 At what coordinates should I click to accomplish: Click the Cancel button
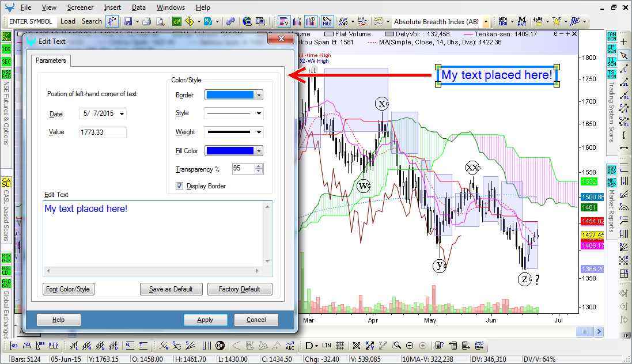click(256, 320)
